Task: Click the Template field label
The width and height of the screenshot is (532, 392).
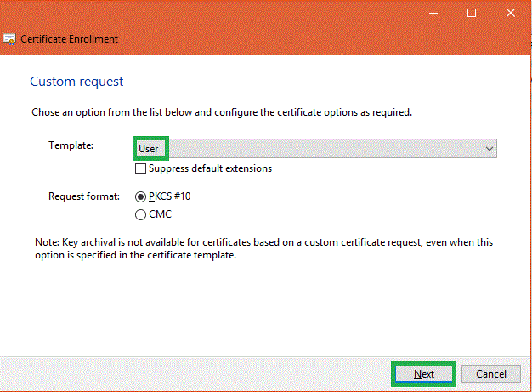Action: (71, 145)
